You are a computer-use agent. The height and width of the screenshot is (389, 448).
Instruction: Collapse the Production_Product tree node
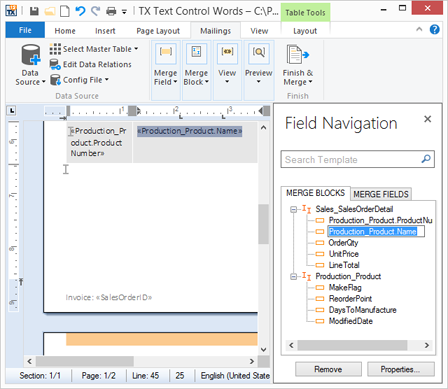pos(293,277)
